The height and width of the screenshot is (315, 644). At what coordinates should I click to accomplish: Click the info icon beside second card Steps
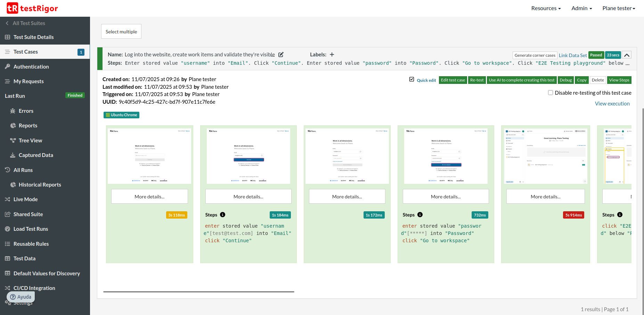[x=223, y=215]
